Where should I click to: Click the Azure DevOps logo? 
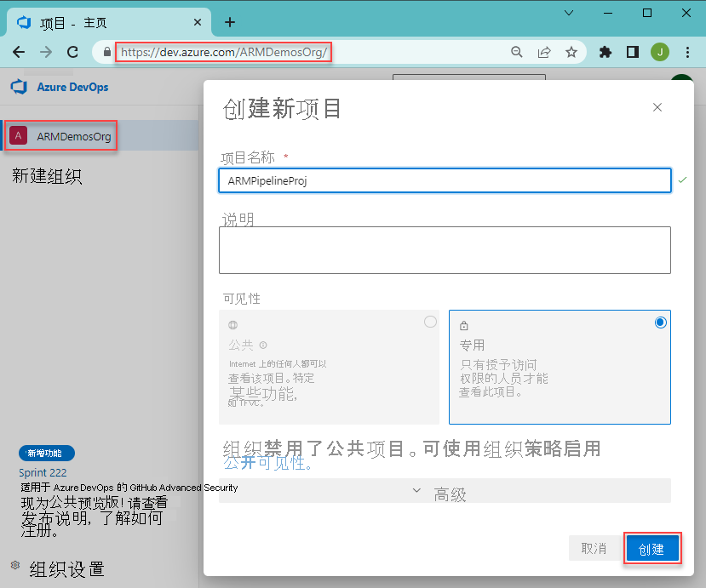17,86
